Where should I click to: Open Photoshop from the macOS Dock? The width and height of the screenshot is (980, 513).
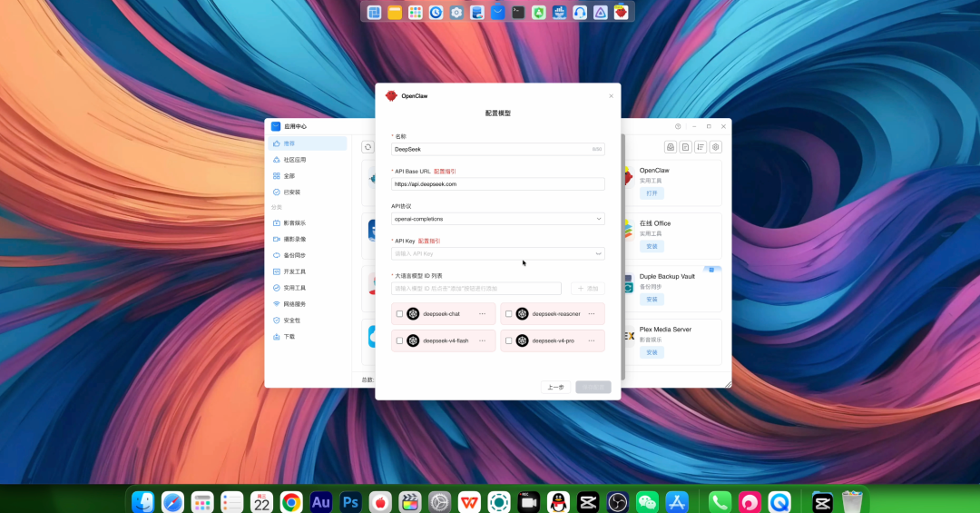350,502
